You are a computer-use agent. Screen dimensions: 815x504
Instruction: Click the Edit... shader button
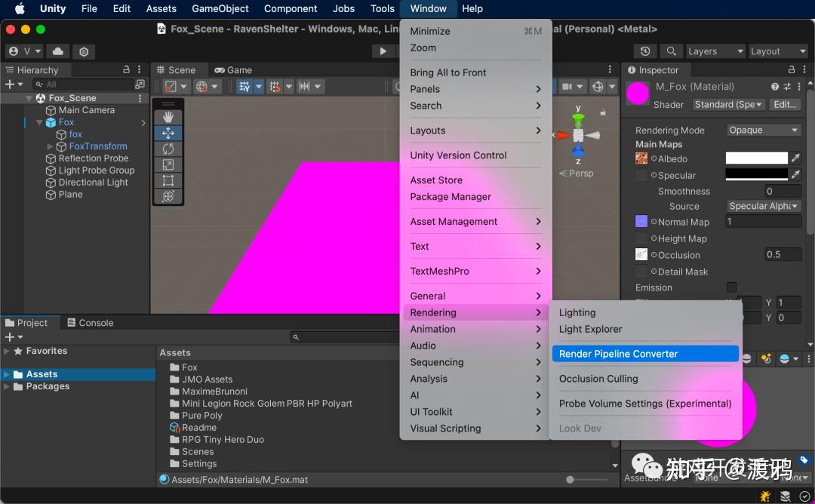tap(784, 104)
